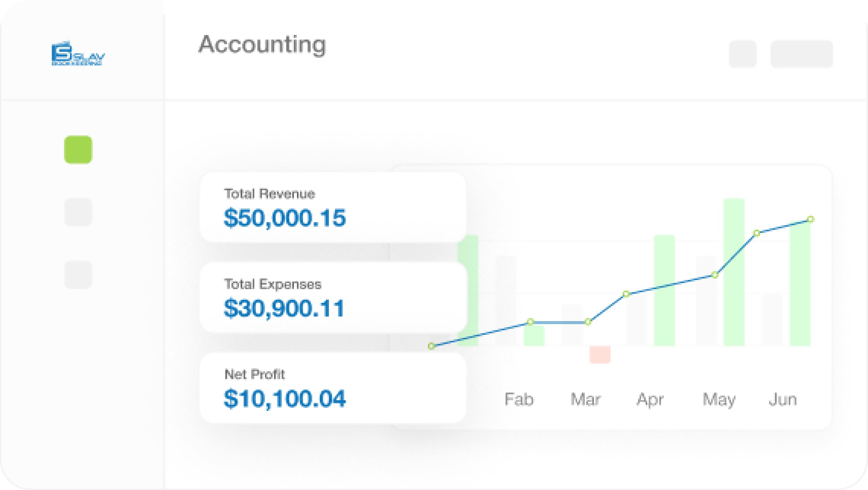Screen dimensions: 868x490
Task: Select the Apr month label
Action: pyautogui.click(x=650, y=399)
